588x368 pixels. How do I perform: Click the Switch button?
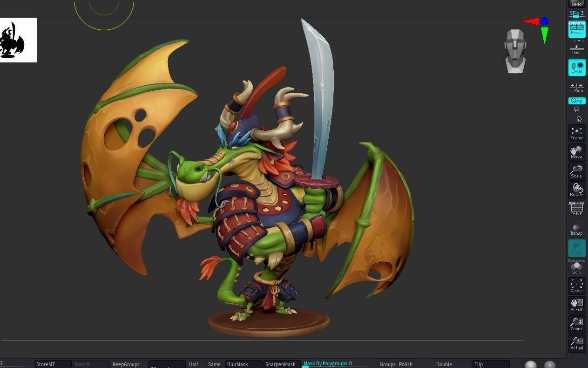point(91,364)
